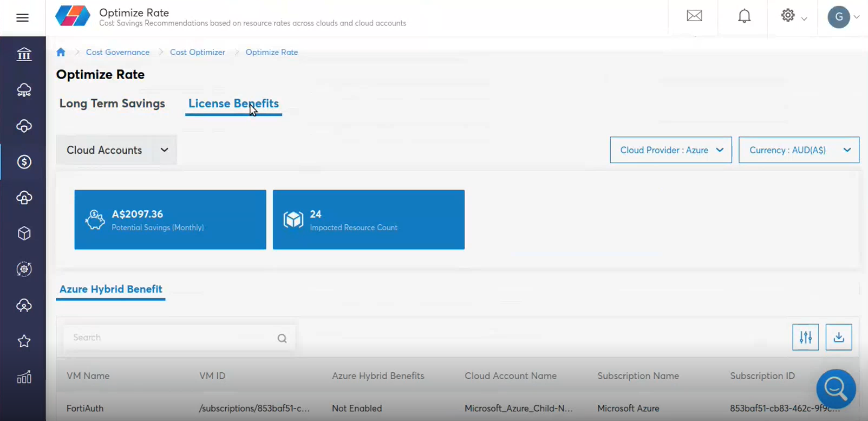Click the Microsoft_Azure_Child-N... account cell

click(519, 409)
